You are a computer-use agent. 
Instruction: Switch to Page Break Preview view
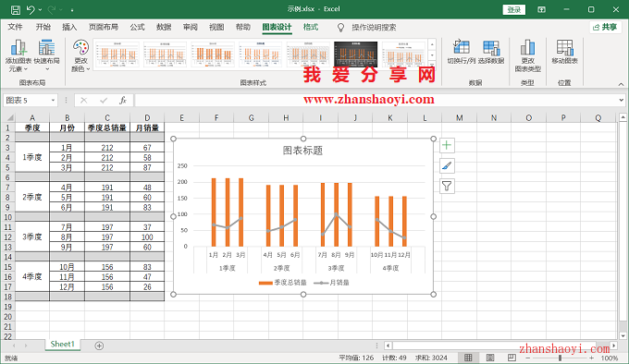pos(512,358)
